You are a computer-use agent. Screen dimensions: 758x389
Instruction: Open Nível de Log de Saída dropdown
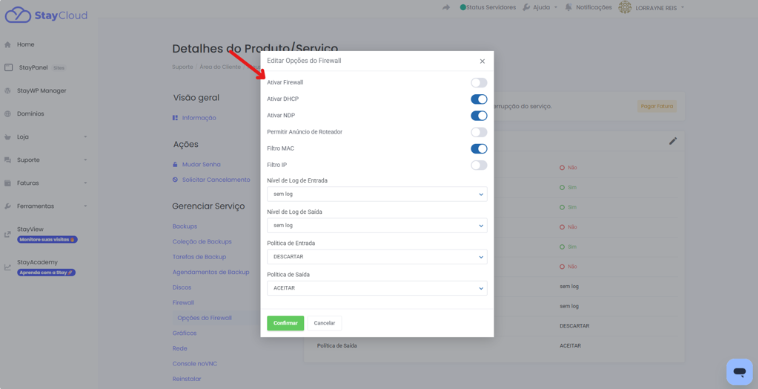[377, 225]
